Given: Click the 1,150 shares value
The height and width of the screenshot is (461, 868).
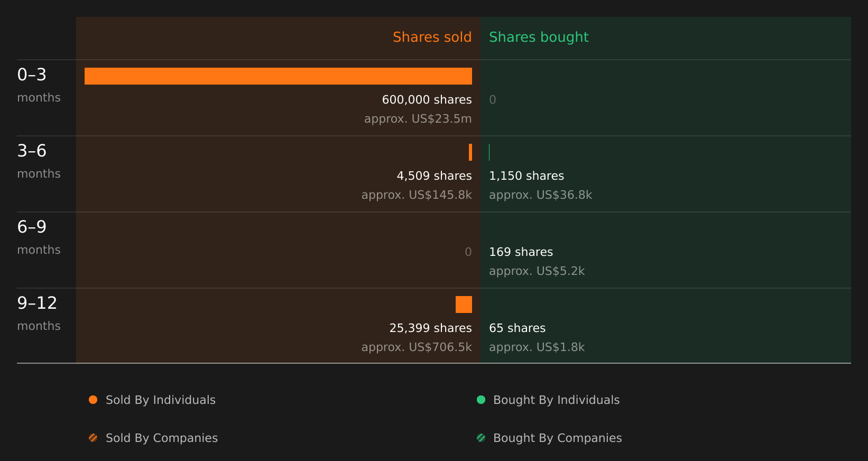Looking at the screenshot, I should (x=527, y=176).
